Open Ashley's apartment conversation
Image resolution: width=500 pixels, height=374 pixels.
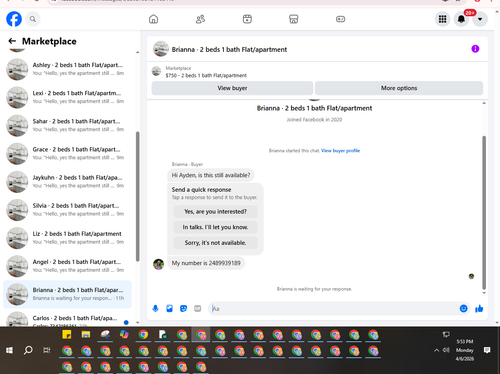tap(67, 69)
